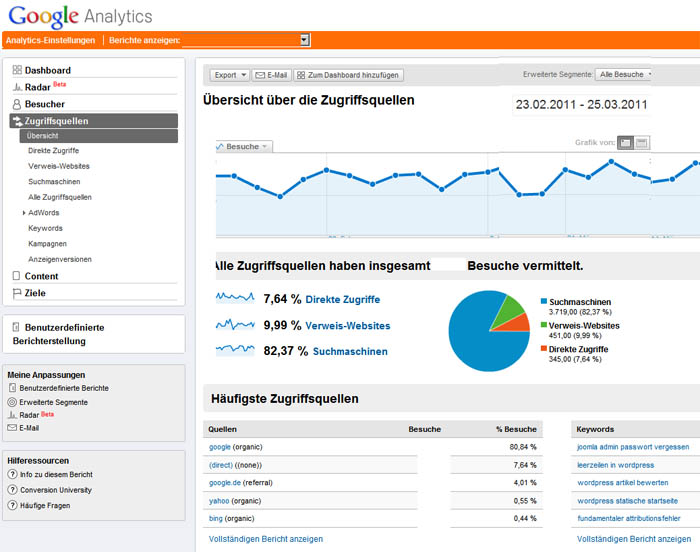Click the blue Suchmaschinen legend swatch

[x=544, y=301]
